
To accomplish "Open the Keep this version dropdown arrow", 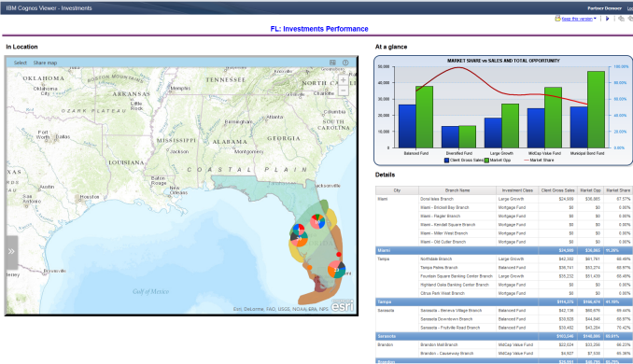I will point(595,19).
